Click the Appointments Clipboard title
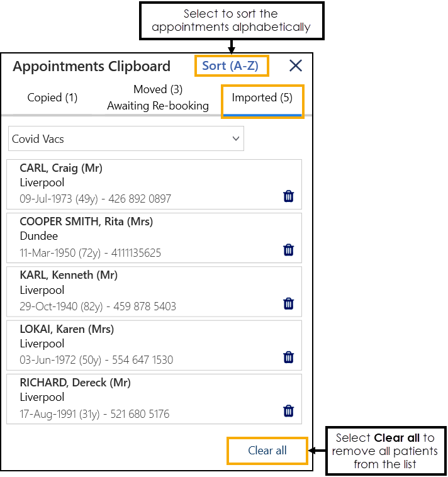The image size is (448, 477). click(92, 67)
